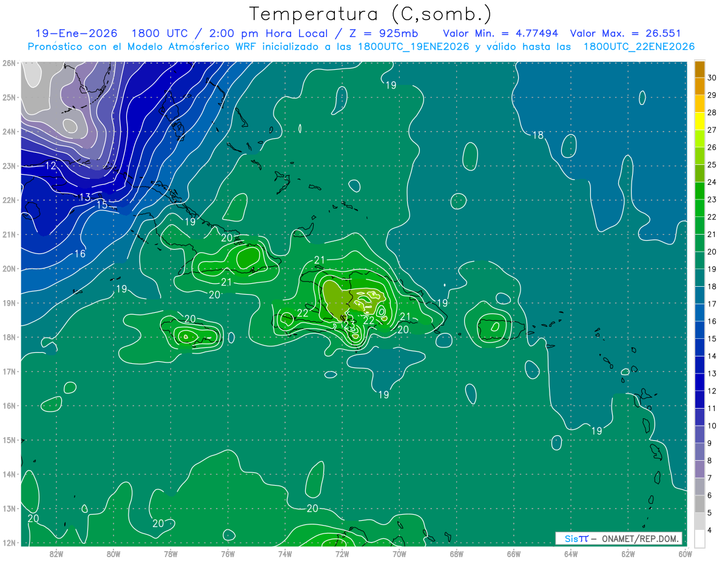The height and width of the screenshot is (562, 728).
Task: Click the '66W' longitude axis label
Action: point(514,554)
